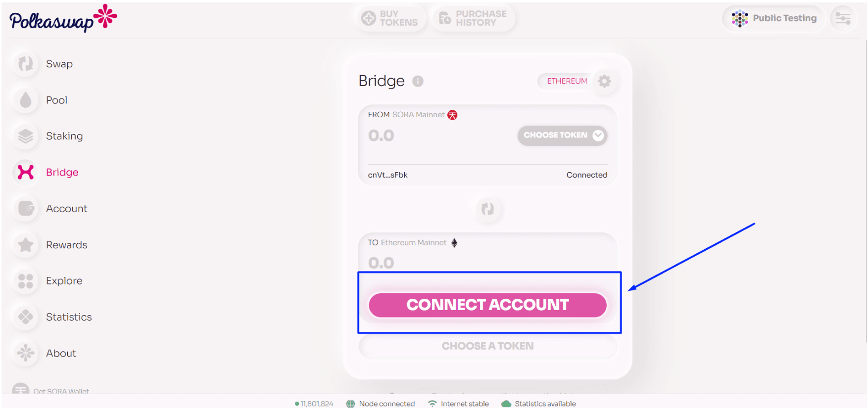Open app settings sliders icon
868x411 pixels.
843,19
